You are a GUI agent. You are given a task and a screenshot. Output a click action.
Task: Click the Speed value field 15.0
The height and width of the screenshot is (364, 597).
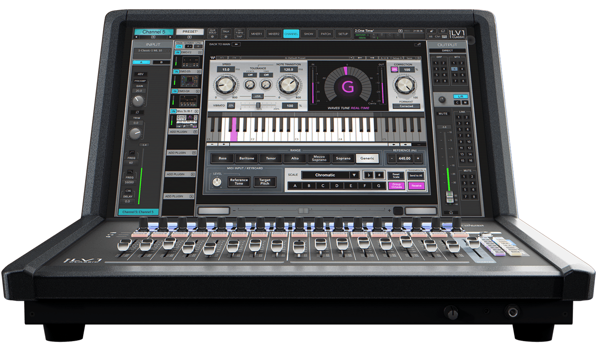226,69
